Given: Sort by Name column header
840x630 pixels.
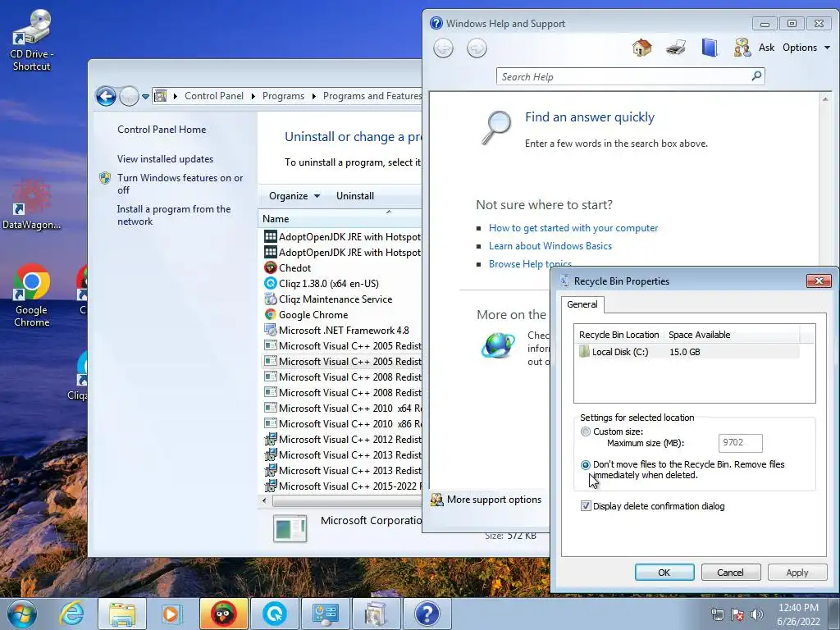Looking at the screenshot, I should click(x=340, y=218).
